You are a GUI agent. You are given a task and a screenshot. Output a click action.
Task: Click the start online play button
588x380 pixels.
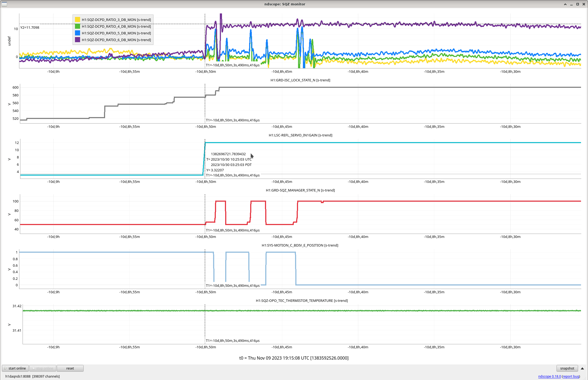coord(15,368)
